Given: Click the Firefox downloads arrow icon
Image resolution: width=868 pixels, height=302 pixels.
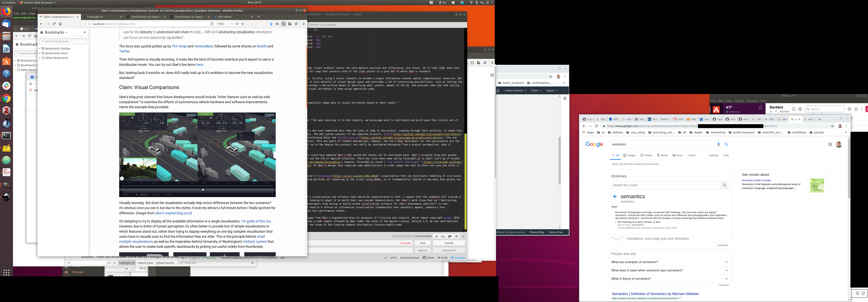Looking at the screenshot, I should pos(271,24).
